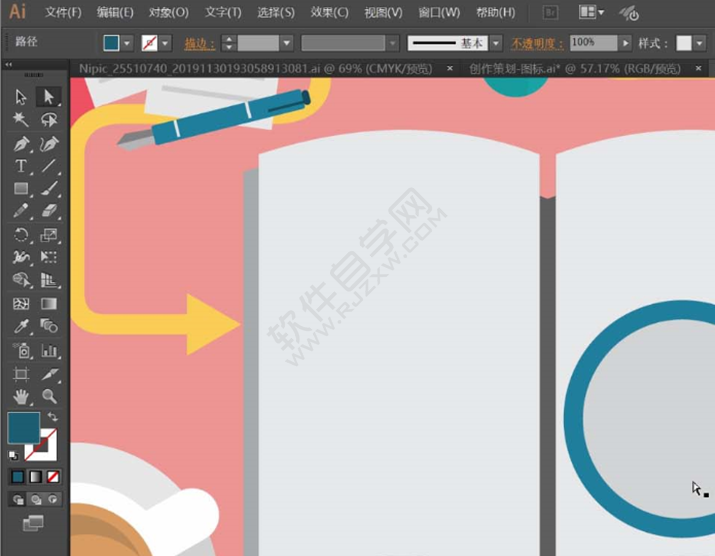
Task: Choose the Magic Wand tool
Action: (x=21, y=120)
